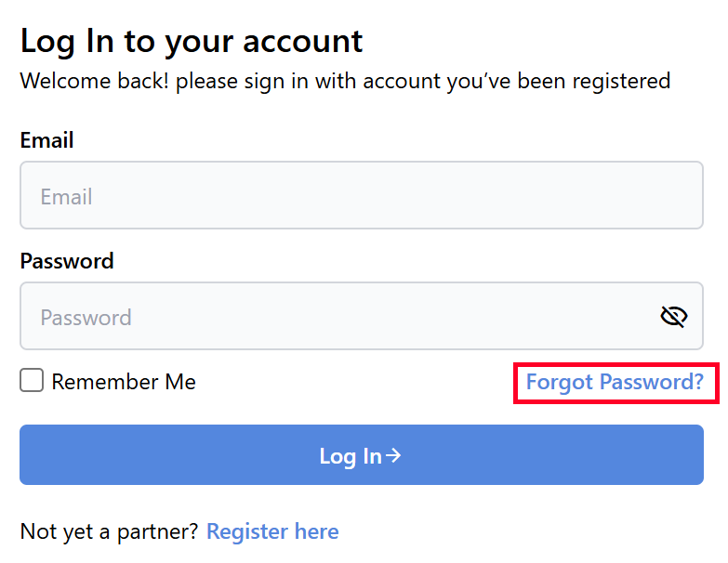Image resolution: width=728 pixels, height=563 pixels.
Task: Follow the Register here link
Action: [272, 531]
